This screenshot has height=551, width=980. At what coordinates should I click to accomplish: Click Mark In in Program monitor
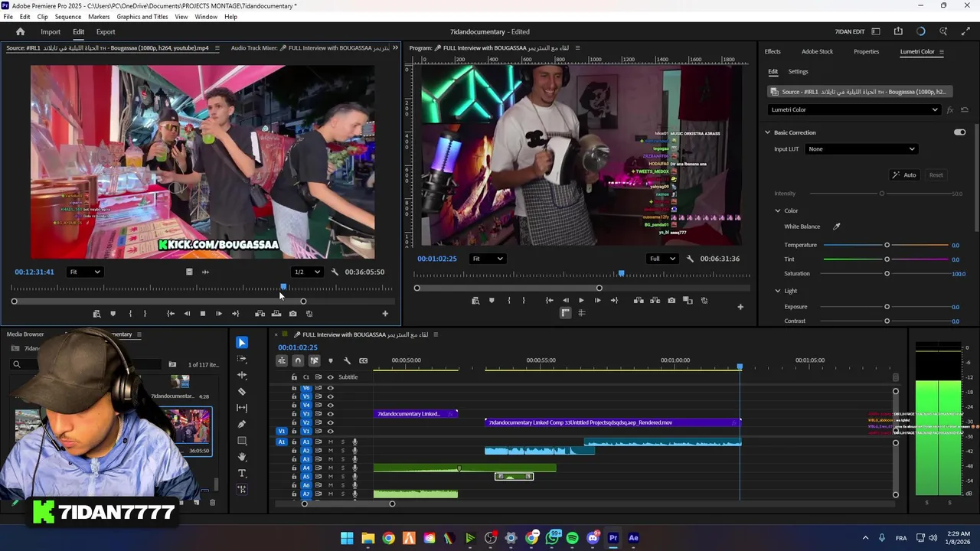509,301
